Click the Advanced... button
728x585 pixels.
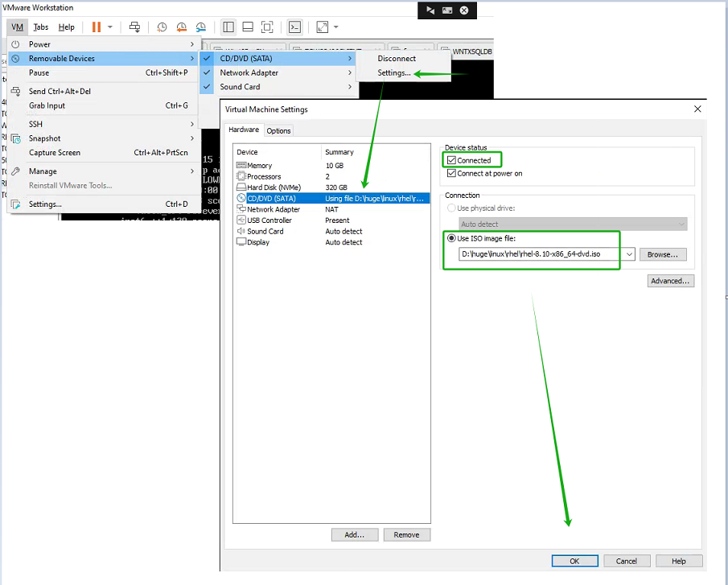[670, 281]
